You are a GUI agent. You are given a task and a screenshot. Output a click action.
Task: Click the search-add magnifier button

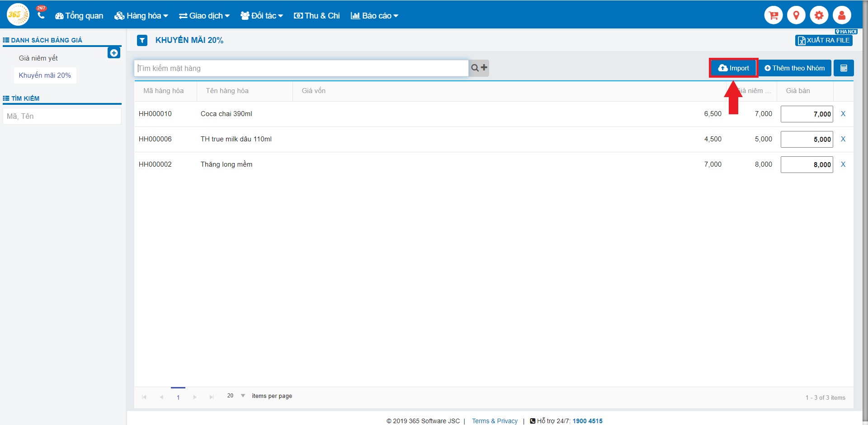point(479,68)
